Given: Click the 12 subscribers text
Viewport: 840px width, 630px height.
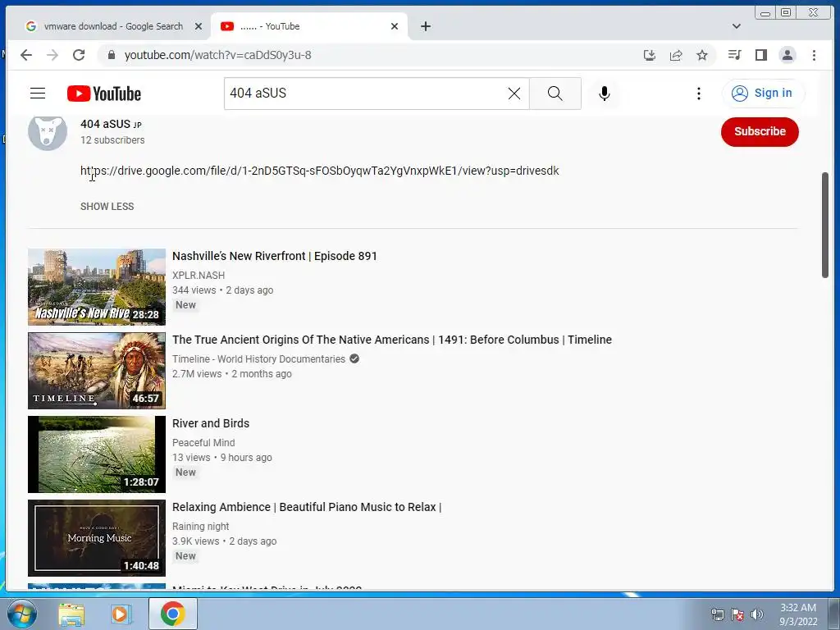Looking at the screenshot, I should coord(112,139).
